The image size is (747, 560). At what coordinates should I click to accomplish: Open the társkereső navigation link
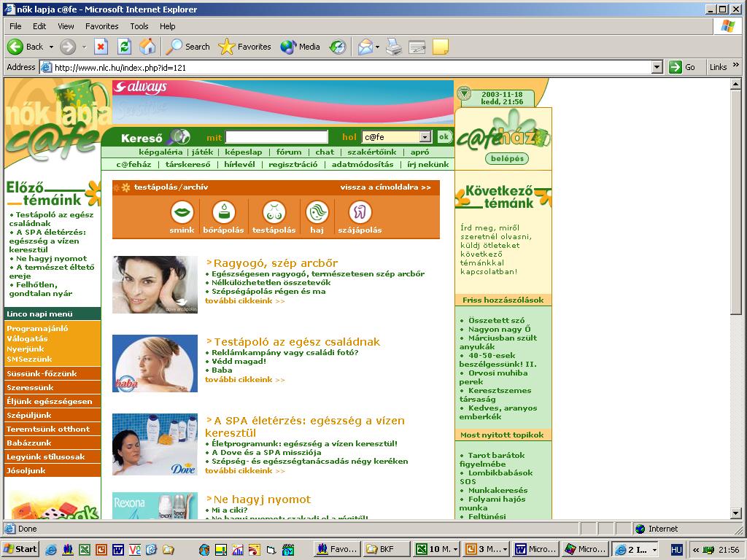tap(187, 164)
